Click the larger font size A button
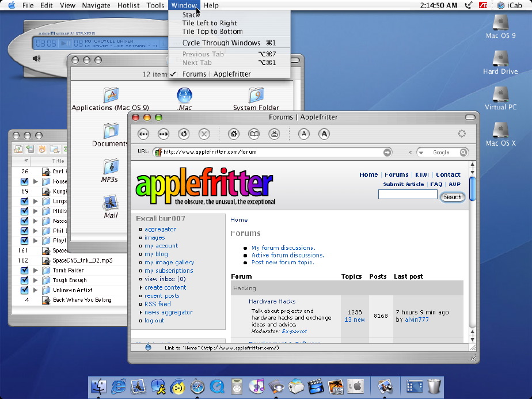 coord(324,134)
